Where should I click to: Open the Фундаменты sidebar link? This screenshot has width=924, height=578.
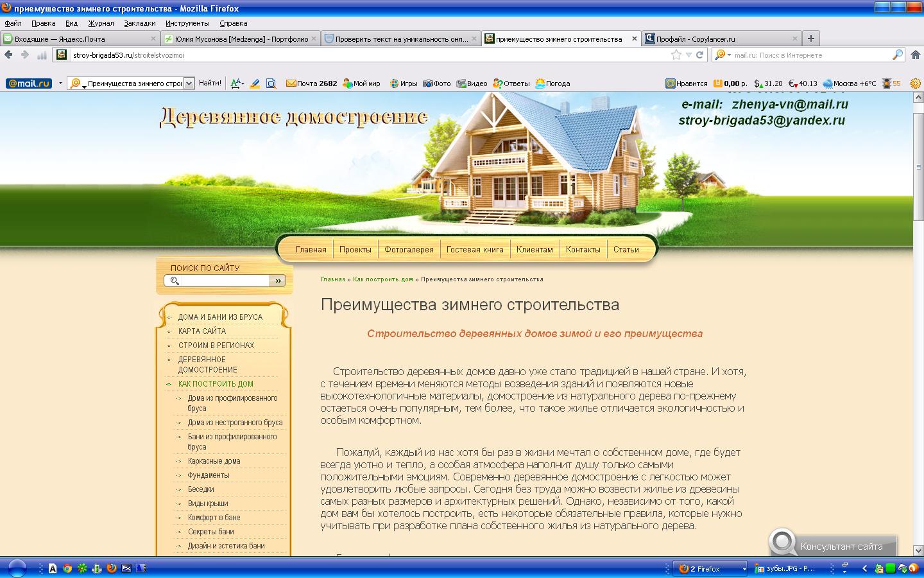[209, 475]
